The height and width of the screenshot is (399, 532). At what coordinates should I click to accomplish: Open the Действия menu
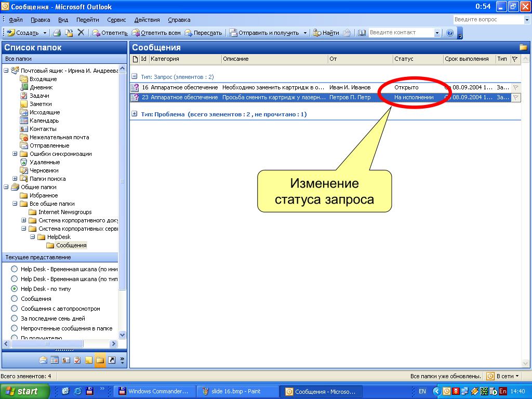tap(147, 20)
